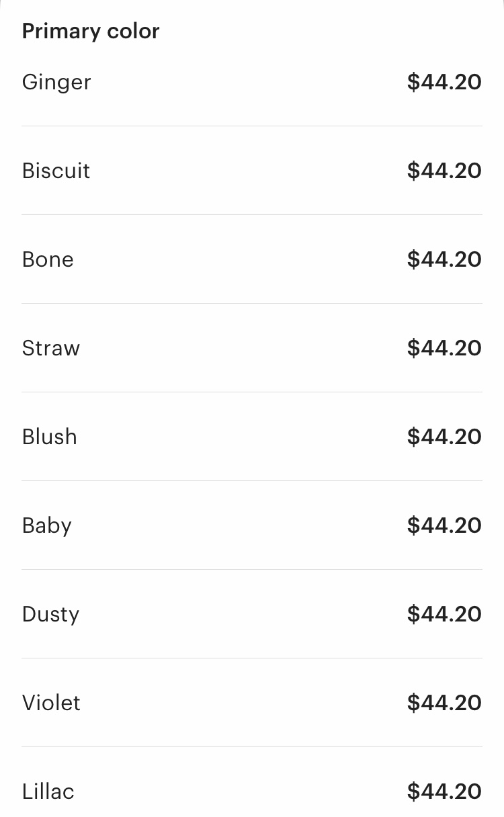The width and height of the screenshot is (504, 817).
Task: Click the Dusty row's $44.20 price
Action: 444,614
